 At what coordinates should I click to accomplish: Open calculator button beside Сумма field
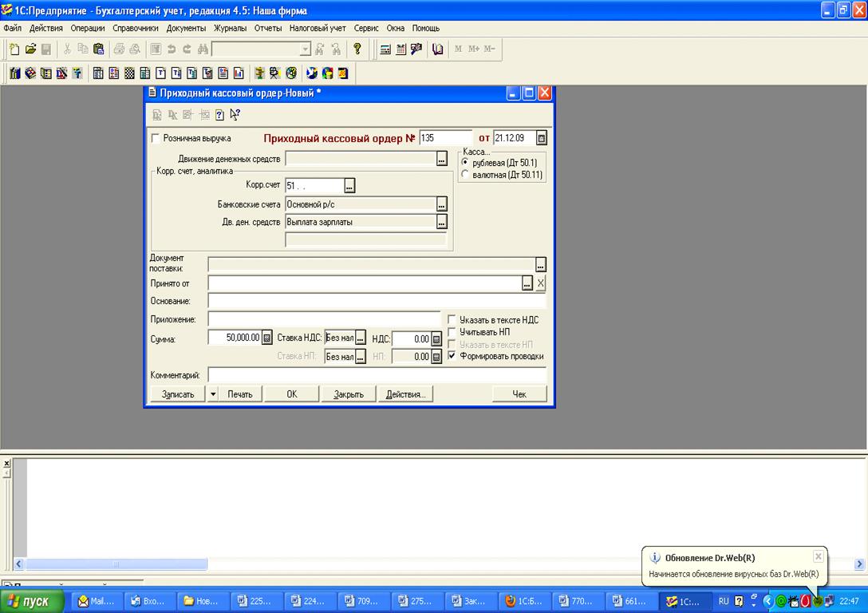(x=267, y=338)
